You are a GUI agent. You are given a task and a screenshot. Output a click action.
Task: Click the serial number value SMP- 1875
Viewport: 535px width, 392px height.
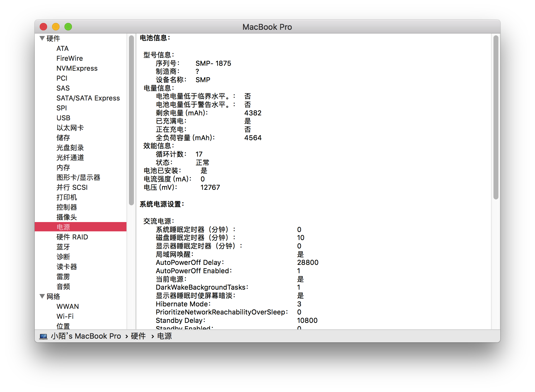[x=213, y=63]
